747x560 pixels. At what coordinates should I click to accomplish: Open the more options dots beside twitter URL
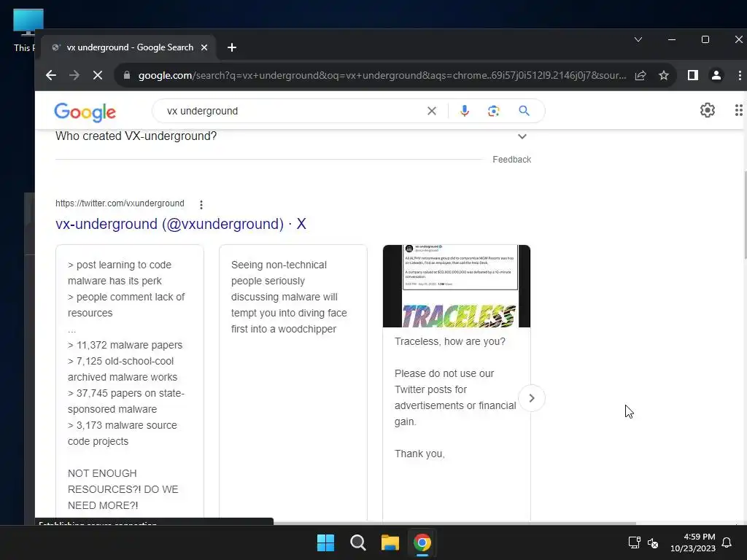tap(201, 204)
